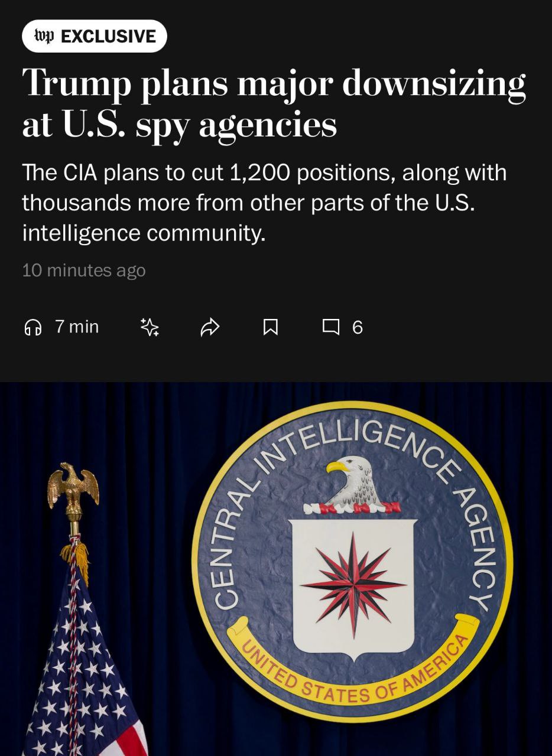Click the 10 minutes ago timestamp

[x=83, y=271]
